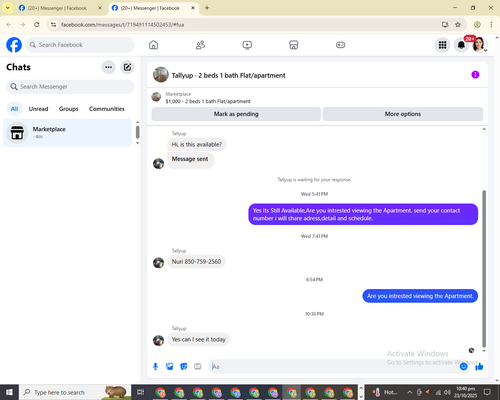Image resolution: width=500 pixels, height=400 pixels.
Task: Open the emoji picker
Action: [463, 367]
